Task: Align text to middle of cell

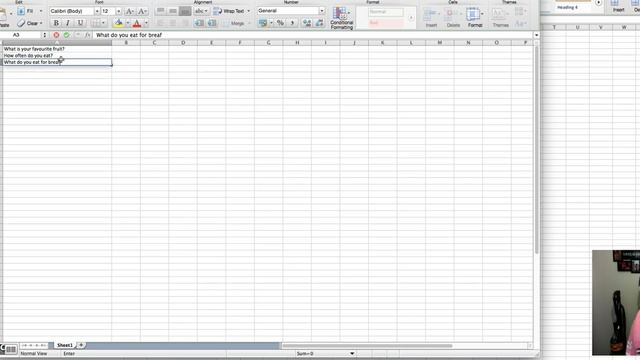Action: click(x=173, y=11)
